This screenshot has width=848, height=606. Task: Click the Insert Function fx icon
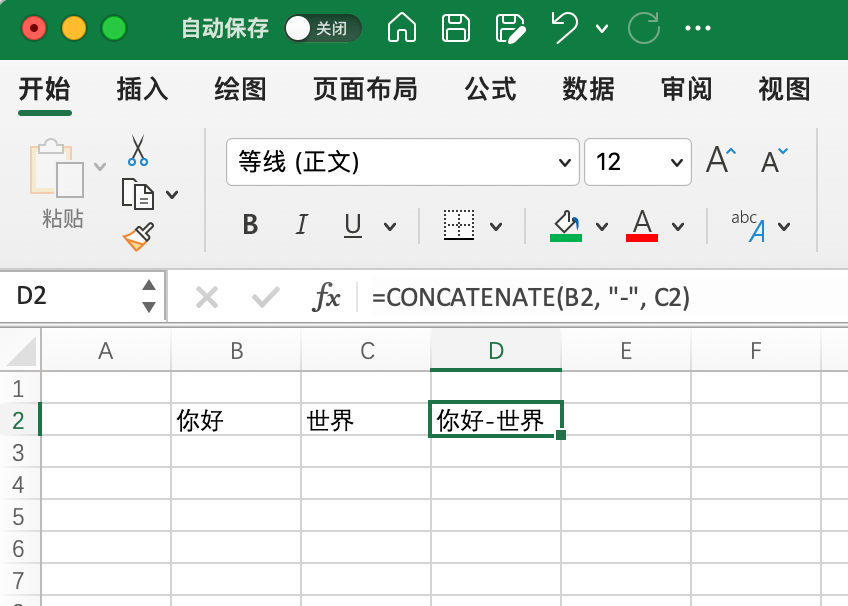(327, 297)
